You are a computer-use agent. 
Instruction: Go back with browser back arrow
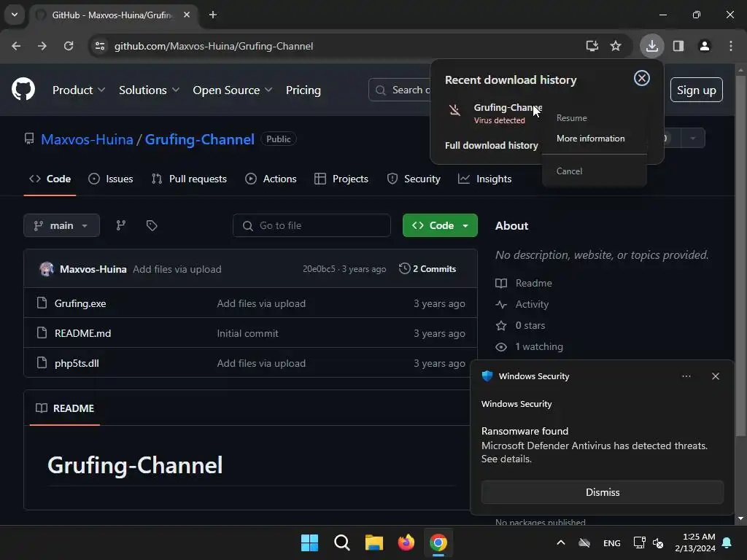[16, 46]
